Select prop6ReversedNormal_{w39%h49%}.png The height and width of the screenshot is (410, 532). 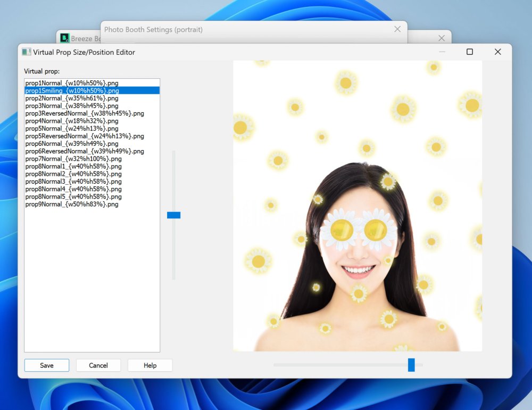[x=85, y=151]
